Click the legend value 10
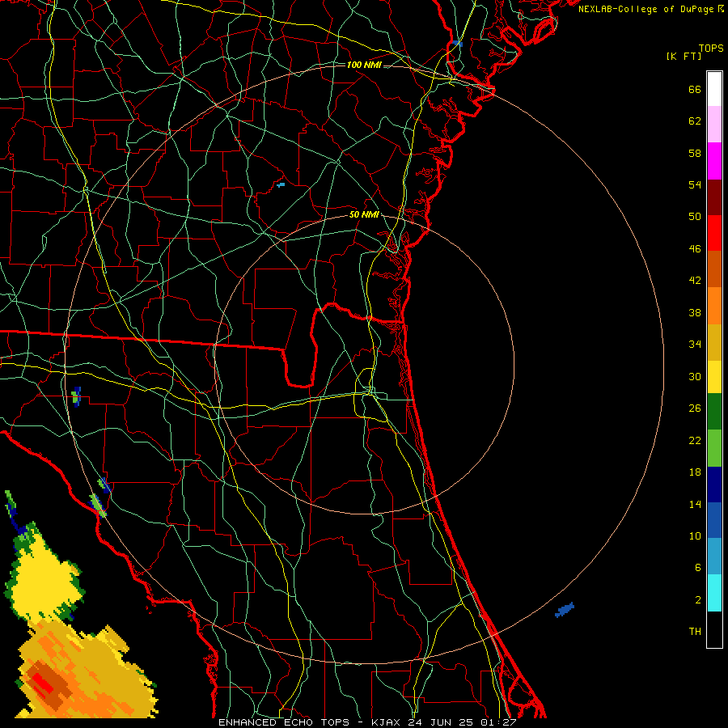 coord(695,536)
